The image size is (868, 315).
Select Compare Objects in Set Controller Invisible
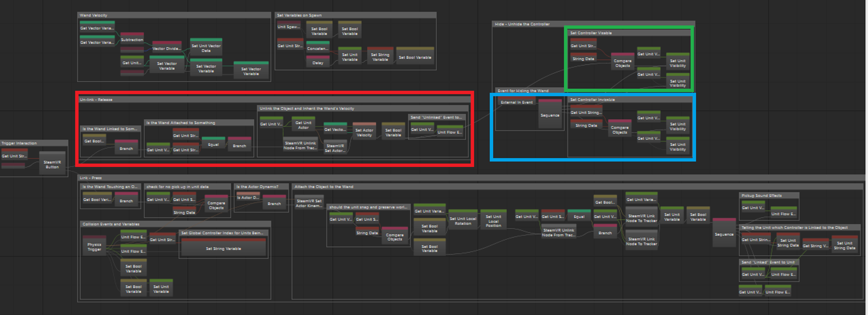[620, 128]
